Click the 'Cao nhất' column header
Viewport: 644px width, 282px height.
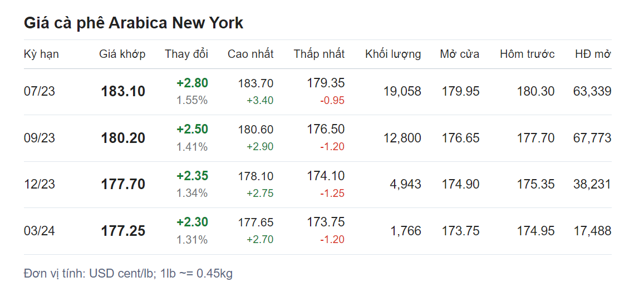click(x=250, y=54)
